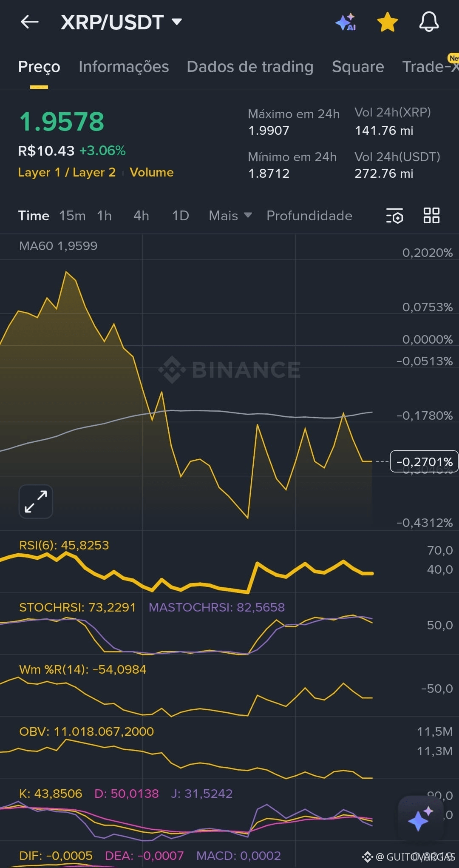Open the Volume tag link
Image resolution: width=459 pixels, height=868 pixels.
(x=152, y=172)
